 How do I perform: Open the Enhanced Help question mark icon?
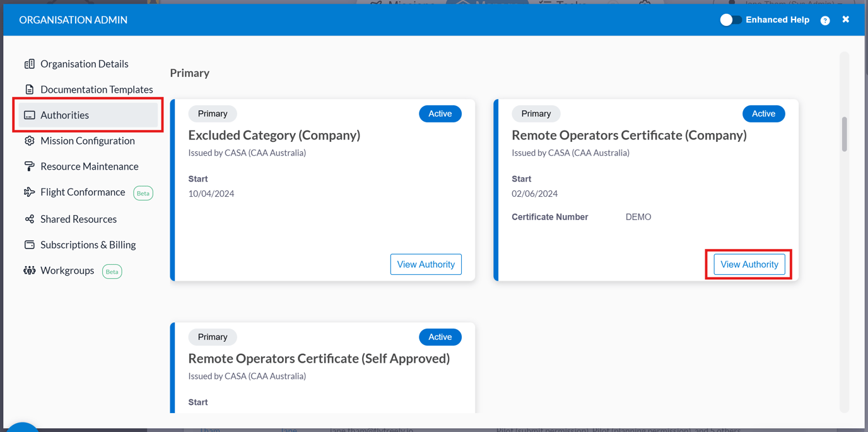pyautogui.click(x=825, y=20)
